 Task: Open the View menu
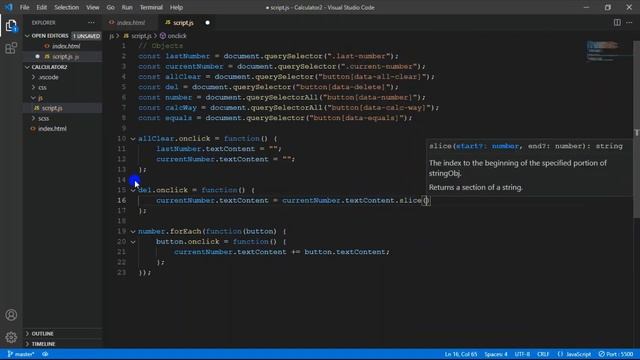[x=93, y=7]
